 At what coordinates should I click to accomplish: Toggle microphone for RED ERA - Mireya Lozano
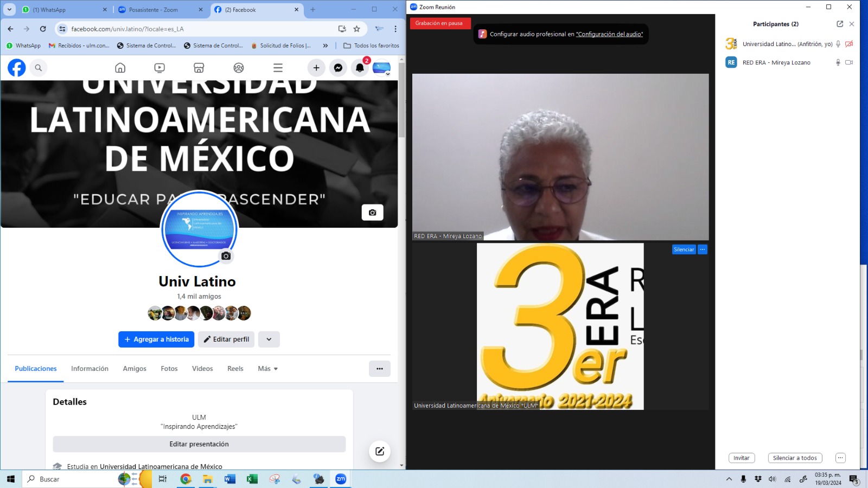pyautogui.click(x=838, y=62)
